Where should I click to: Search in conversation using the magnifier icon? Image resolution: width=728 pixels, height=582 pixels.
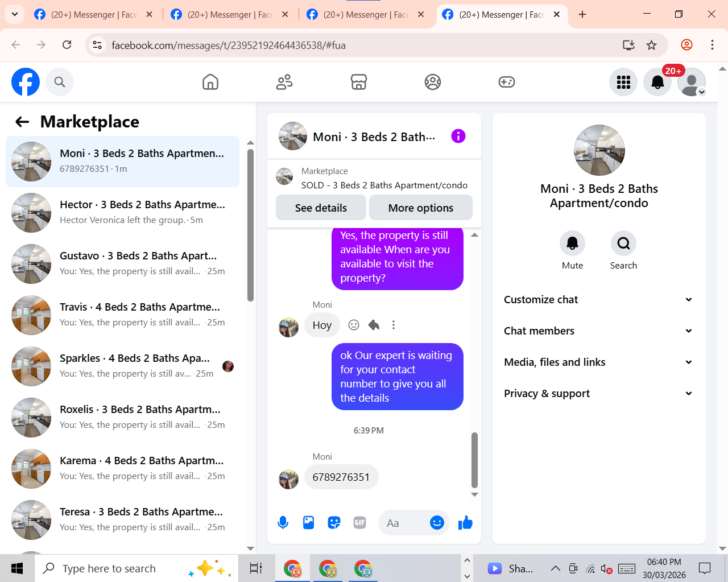(x=623, y=243)
